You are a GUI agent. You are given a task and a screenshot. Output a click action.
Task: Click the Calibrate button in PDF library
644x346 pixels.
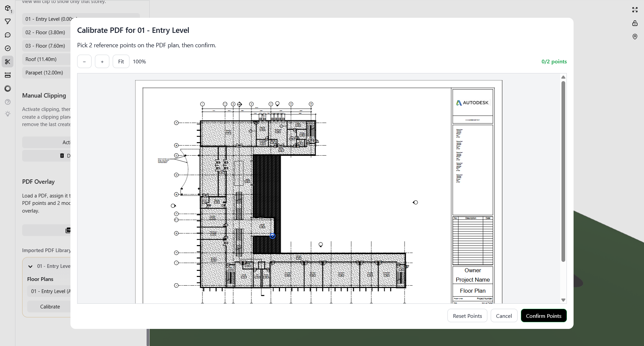click(49, 306)
